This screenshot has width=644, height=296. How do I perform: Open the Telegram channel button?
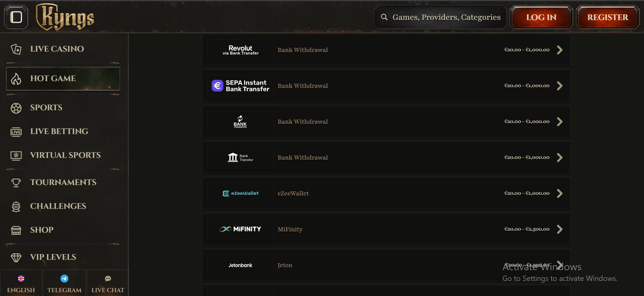click(64, 283)
